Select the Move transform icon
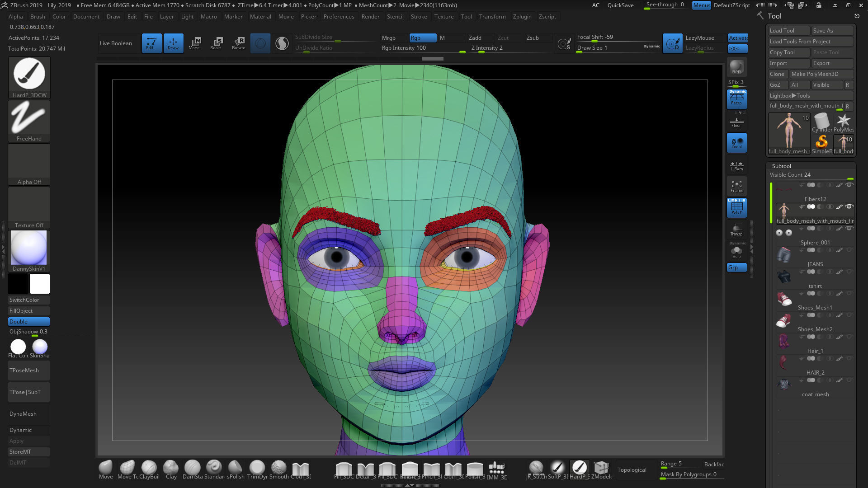The image size is (868, 488). point(194,43)
